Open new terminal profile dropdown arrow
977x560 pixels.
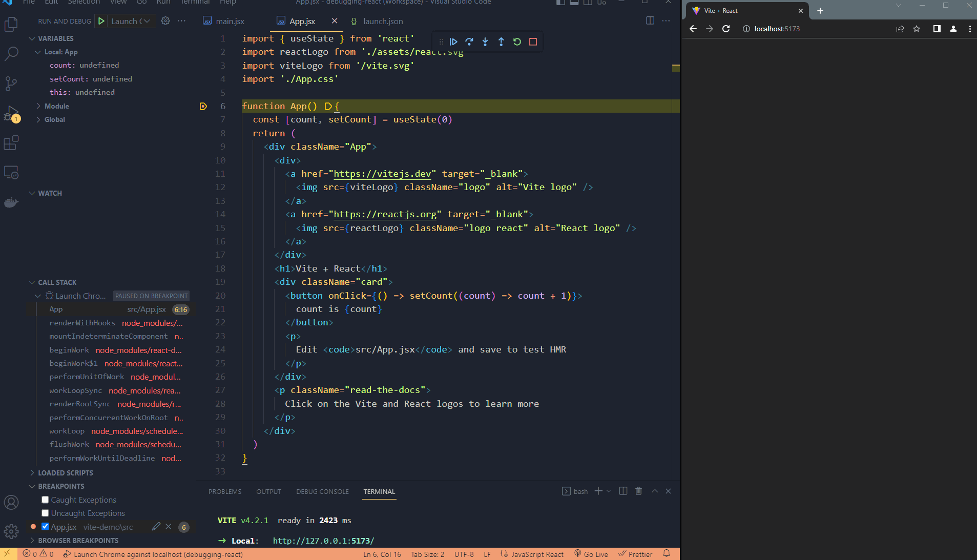tap(609, 491)
